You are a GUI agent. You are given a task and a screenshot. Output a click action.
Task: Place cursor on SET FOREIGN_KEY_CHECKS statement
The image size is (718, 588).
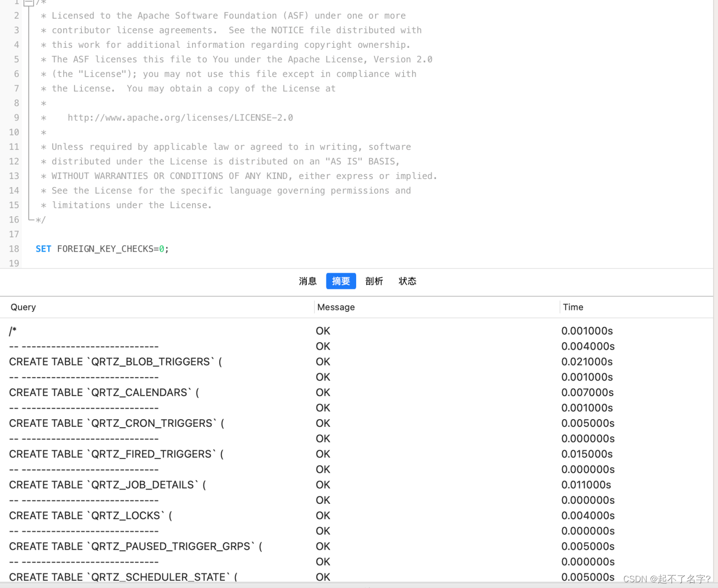101,248
